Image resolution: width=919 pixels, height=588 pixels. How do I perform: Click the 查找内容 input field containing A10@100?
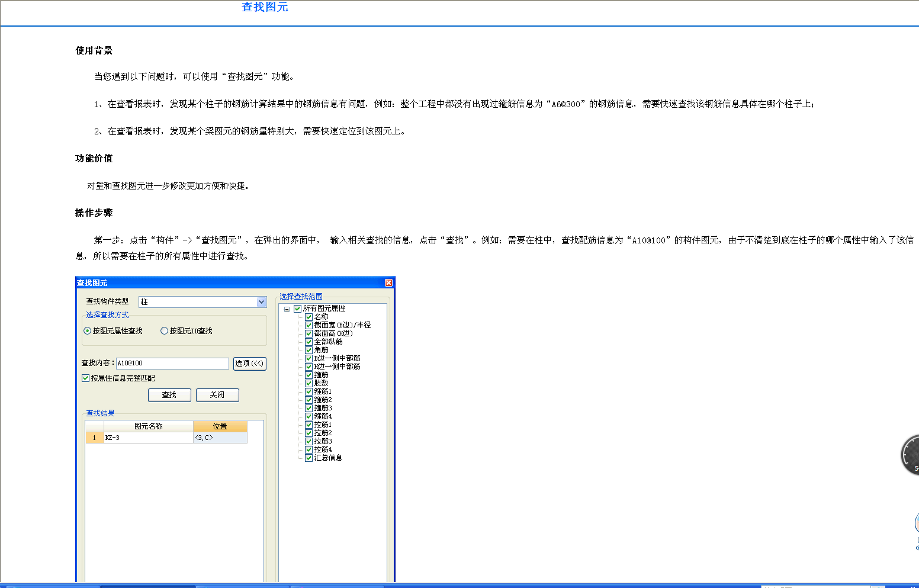pyautogui.click(x=172, y=364)
